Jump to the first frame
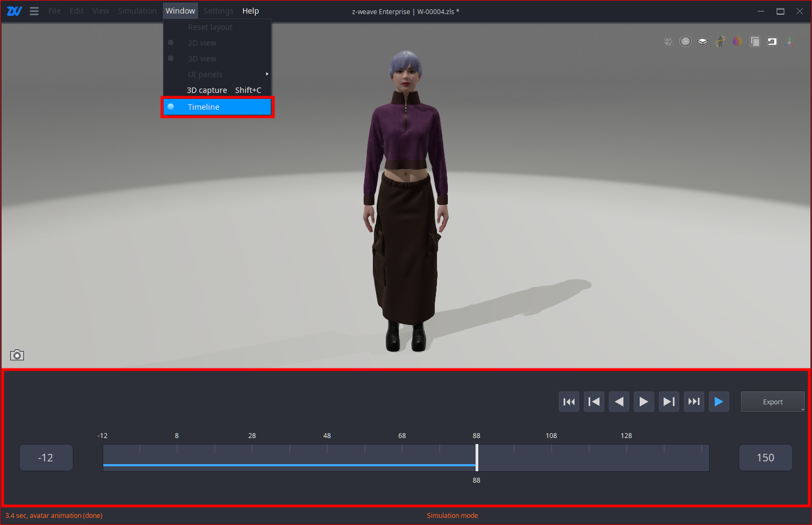This screenshot has height=525, width=812. [x=569, y=402]
